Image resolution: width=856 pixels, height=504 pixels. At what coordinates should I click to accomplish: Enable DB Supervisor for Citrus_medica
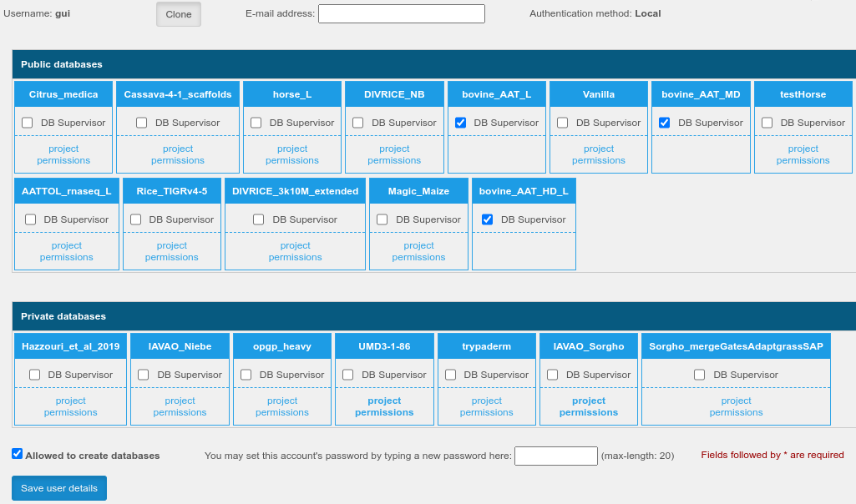28,123
